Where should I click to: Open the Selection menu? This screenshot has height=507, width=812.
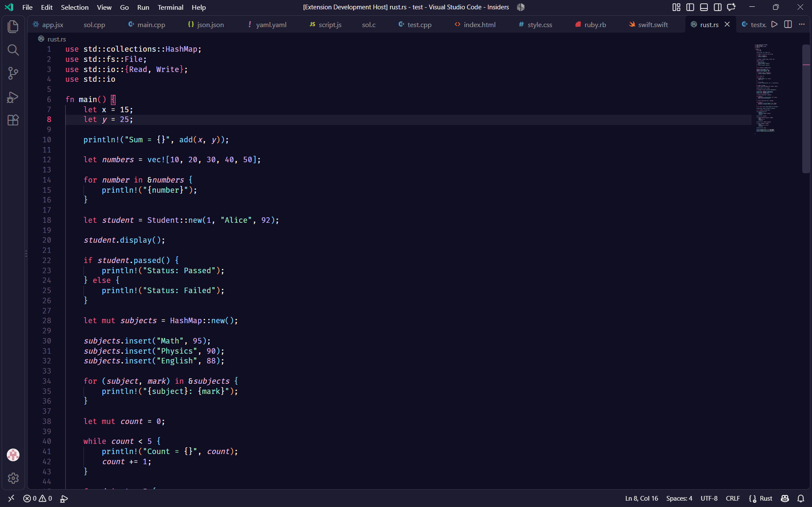75,7
